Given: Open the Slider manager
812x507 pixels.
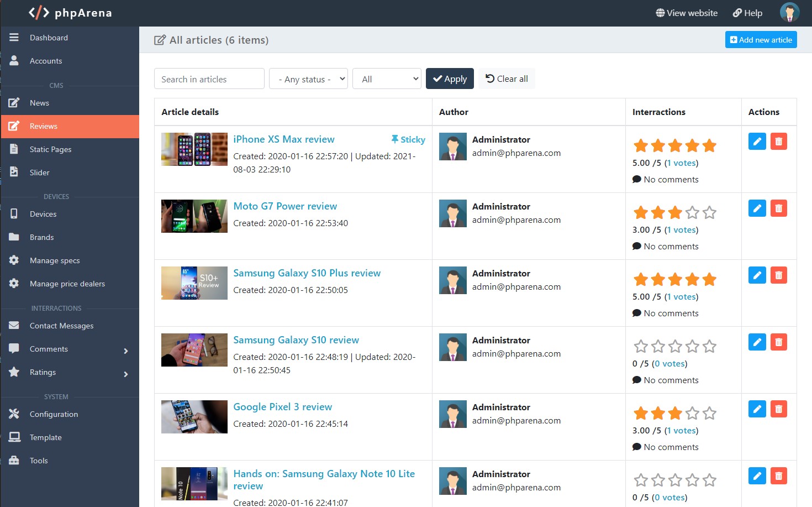Looking at the screenshot, I should [39, 173].
